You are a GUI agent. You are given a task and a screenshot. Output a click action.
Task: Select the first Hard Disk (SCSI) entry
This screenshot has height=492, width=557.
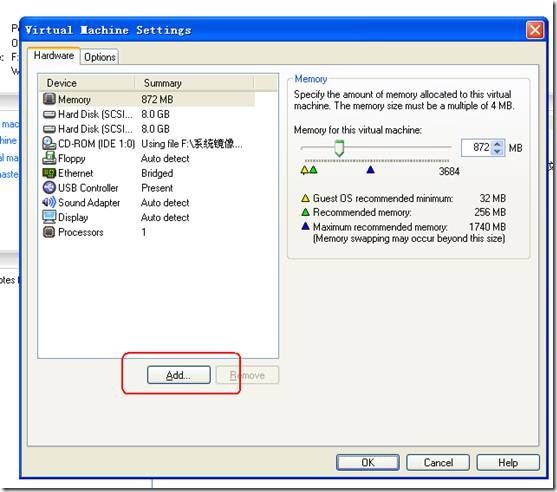148,114
